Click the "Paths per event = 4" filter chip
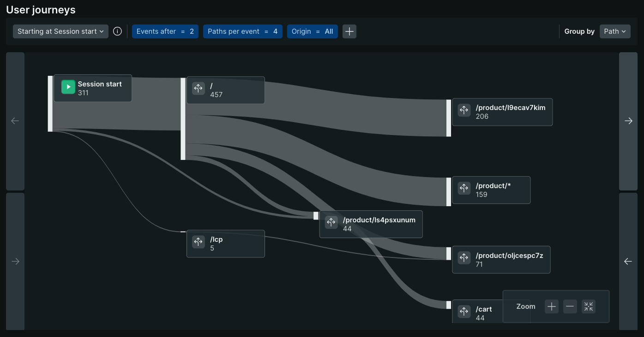Viewport: 644px width, 337px height. coord(243,31)
